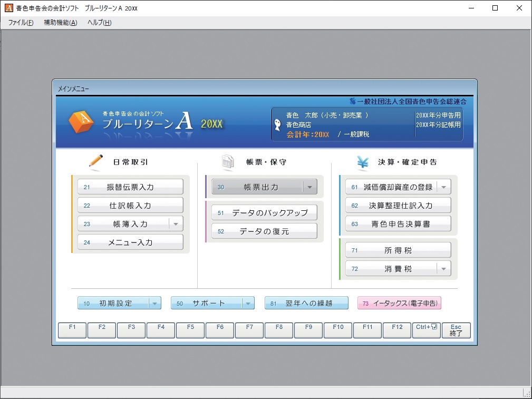Click the F3 function key button
This screenshot has height=399, width=532.
[131, 330]
